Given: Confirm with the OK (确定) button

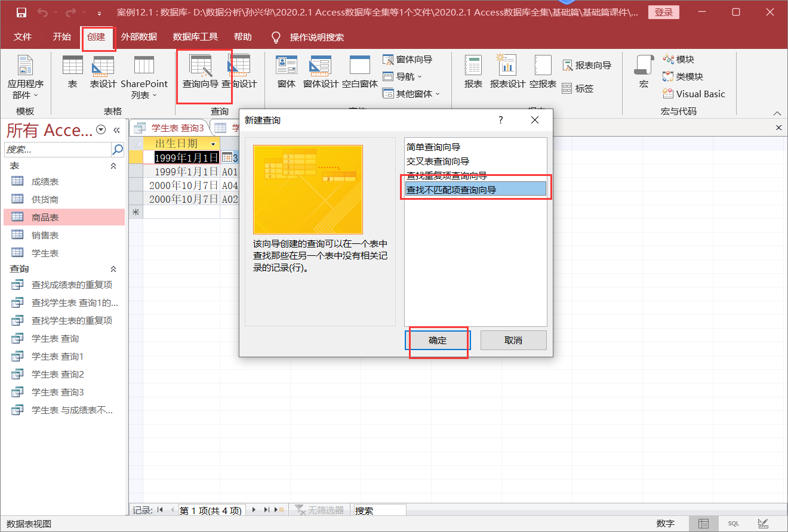Looking at the screenshot, I should pyautogui.click(x=438, y=340).
